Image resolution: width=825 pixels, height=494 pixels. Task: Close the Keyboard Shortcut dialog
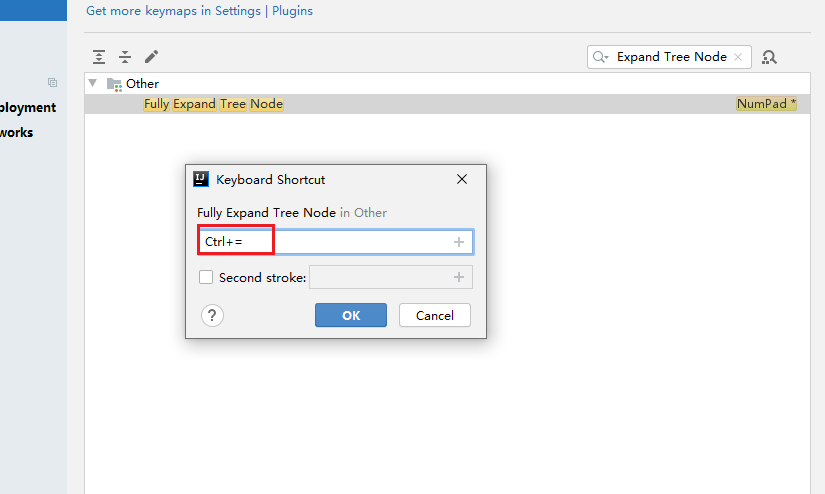(x=462, y=179)
